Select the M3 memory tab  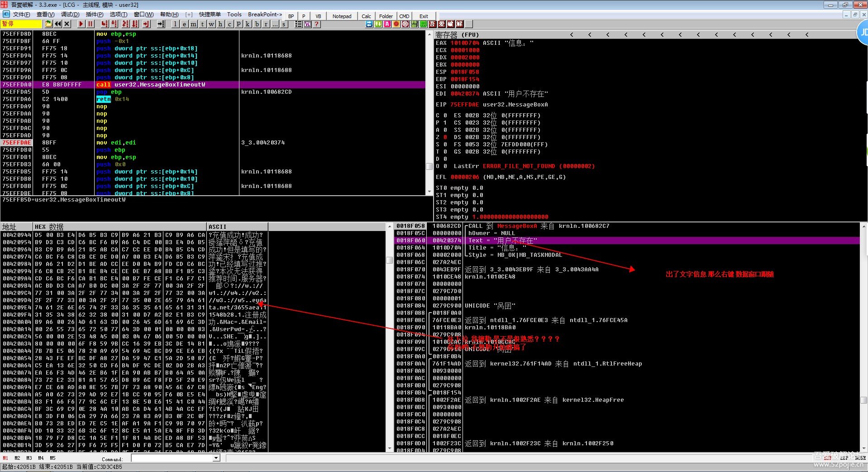(x=29, y=458)
